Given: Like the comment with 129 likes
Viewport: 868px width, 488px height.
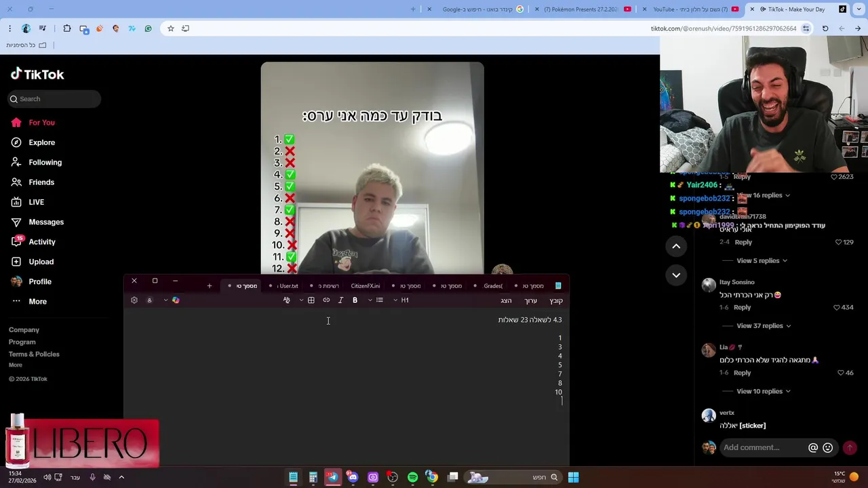Looking at the screenshot, I should coord(838,242).
